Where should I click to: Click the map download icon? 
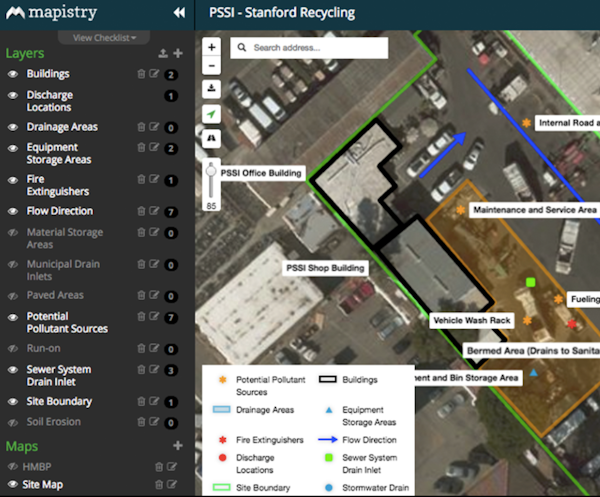click(212, 89)
